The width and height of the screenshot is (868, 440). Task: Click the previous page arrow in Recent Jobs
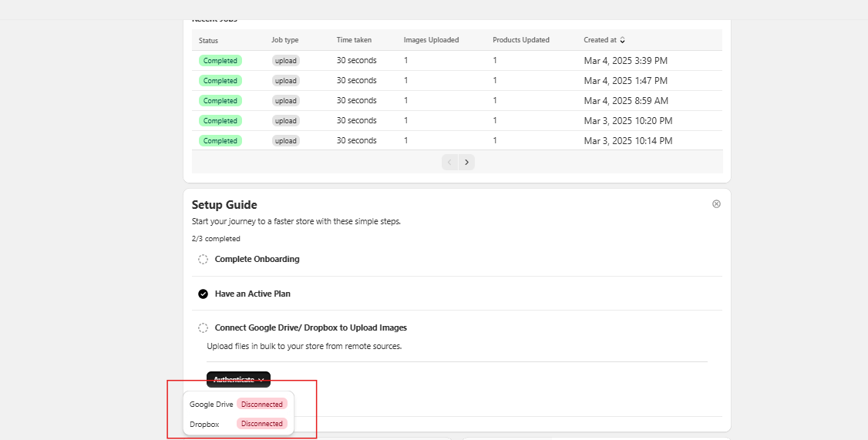449,162
